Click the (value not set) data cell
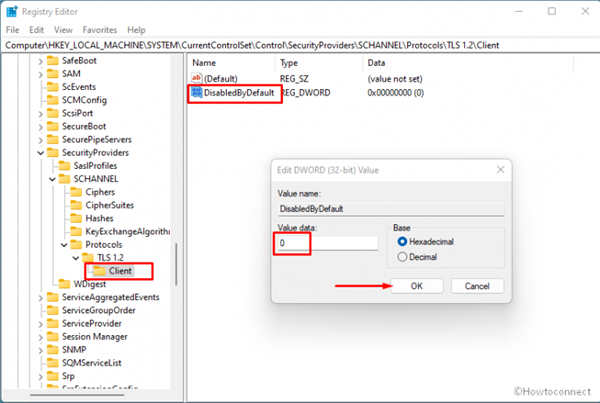 (395, 79)
